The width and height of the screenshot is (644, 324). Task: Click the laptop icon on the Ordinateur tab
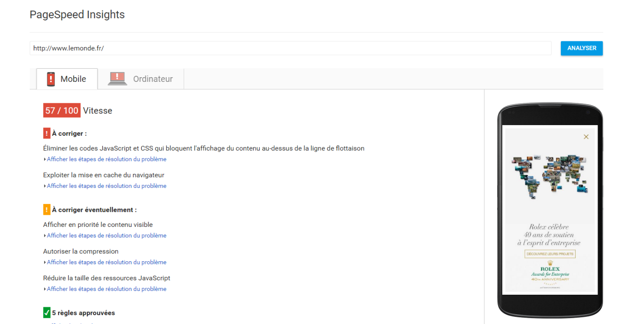pos(117,79)
